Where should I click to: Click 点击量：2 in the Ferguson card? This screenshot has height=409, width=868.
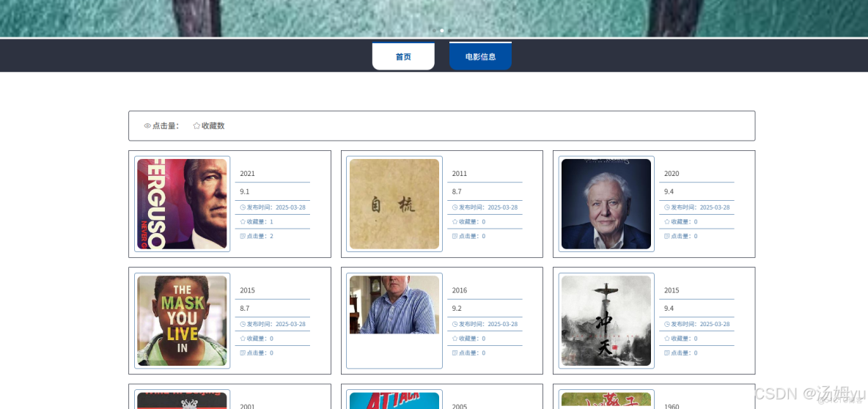click(x=260, y=236)
